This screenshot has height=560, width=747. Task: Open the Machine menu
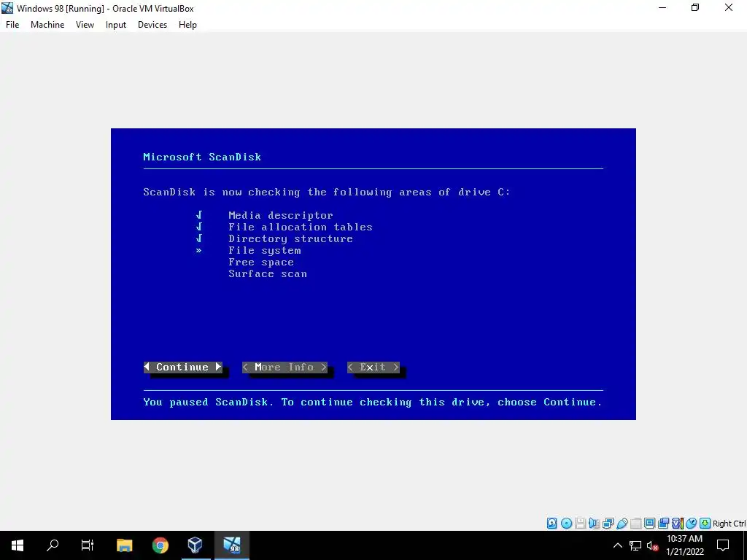click(x=47, y=25)
